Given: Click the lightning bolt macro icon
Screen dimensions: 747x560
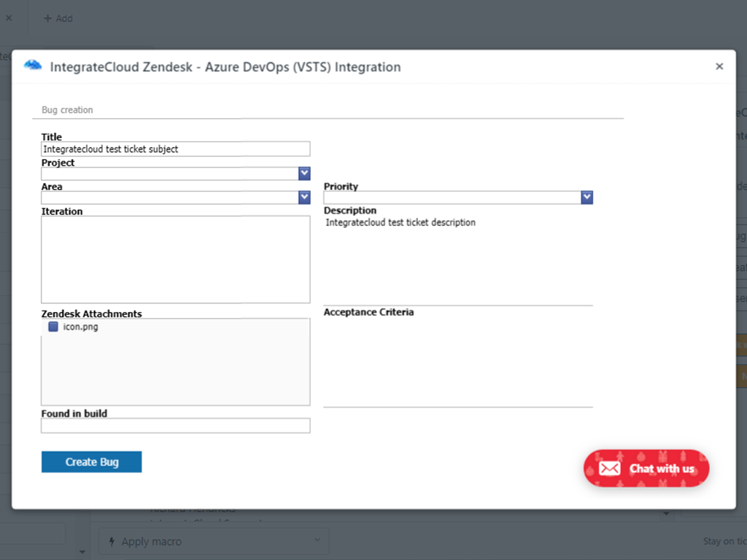Looking at the screenshot, I should click(112, 542).
